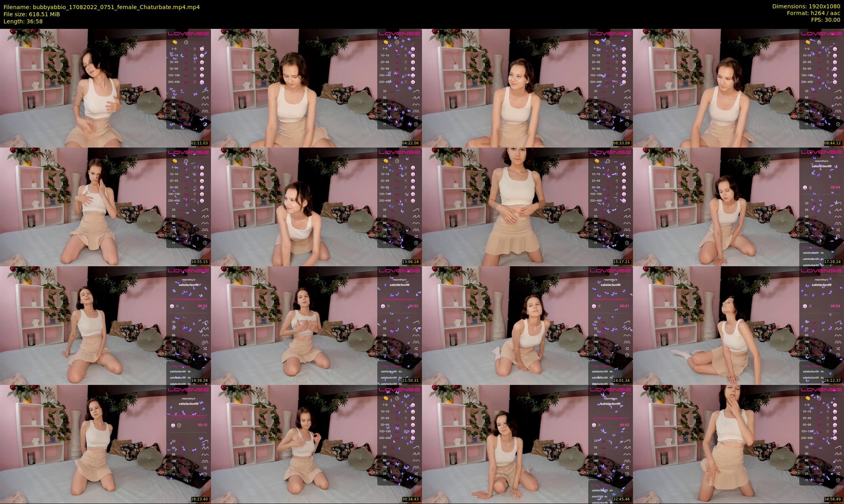This screenshot has height=504, width=844.
Task: Click the mimi3358 queue entry in 32:45.46 frame
Action: click(x=599, y=496)
